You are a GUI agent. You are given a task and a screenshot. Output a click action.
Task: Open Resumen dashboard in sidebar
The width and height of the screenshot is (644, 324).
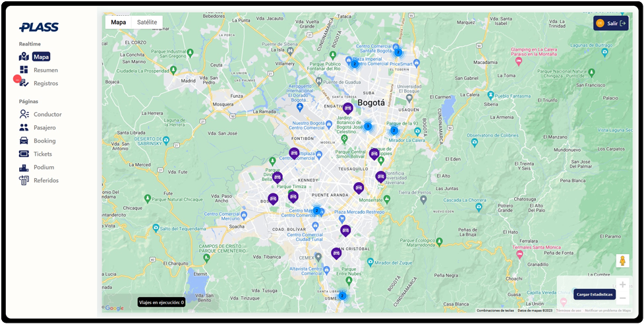tap(39, 70)
